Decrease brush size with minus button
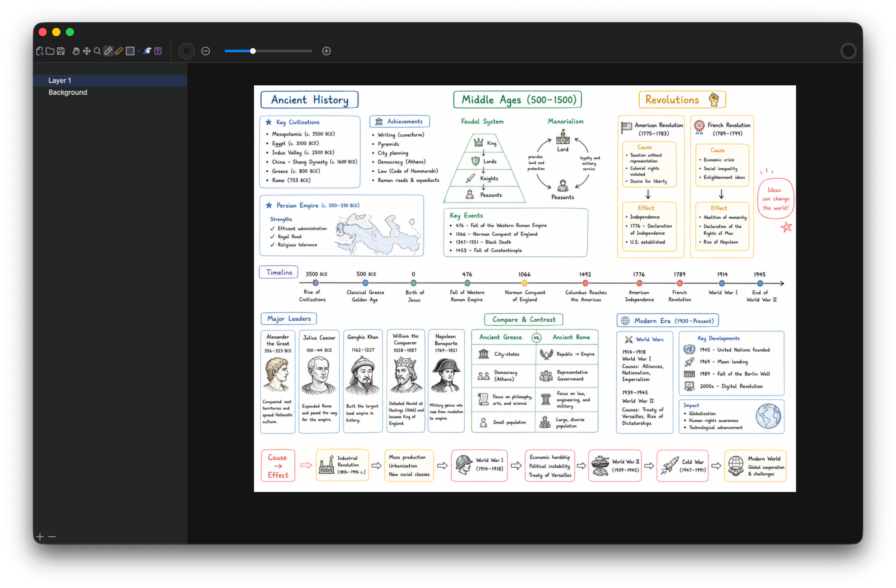The width and height of the screenshot is (896, 588). pyautogui.click(x=206, y=51)
